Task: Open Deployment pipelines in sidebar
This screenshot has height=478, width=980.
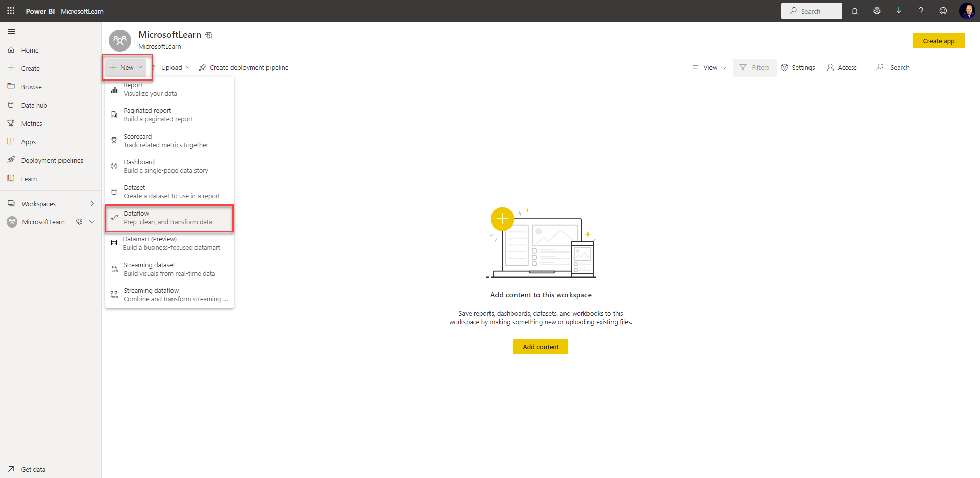Action: pyautogui.click(x=51, y=160)
